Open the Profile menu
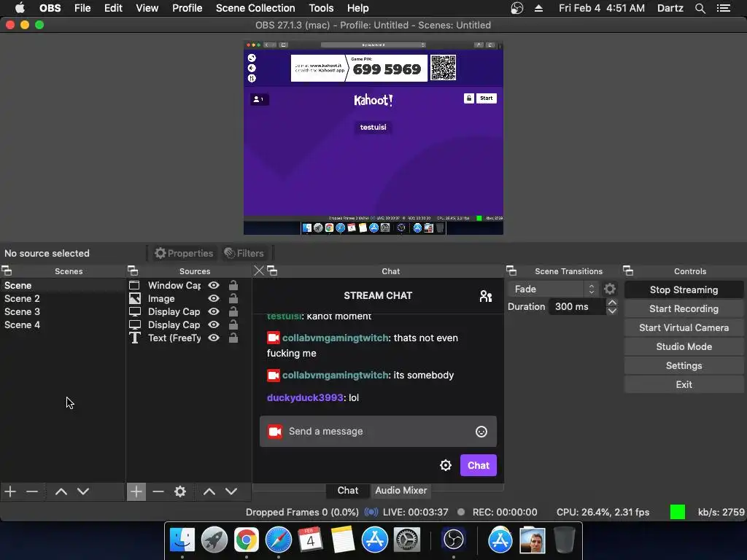The width and height of the screenshot is (747, 560). (x=187, y=8)
